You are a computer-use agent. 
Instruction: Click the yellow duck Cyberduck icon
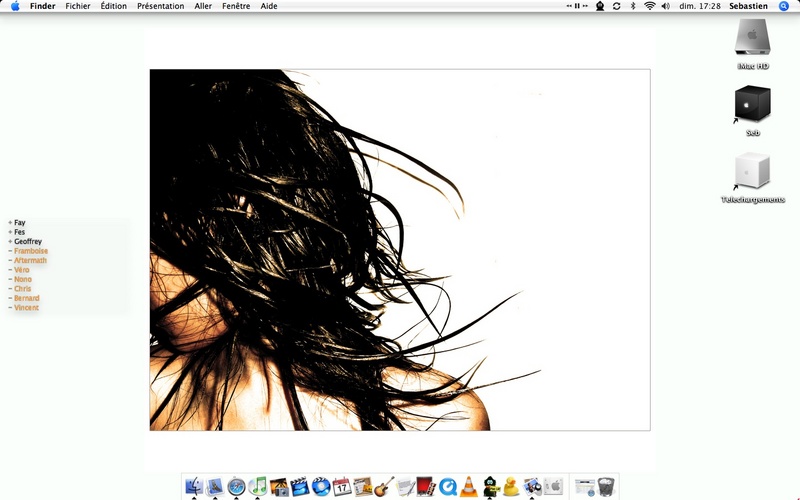click(x=511, y=486)
